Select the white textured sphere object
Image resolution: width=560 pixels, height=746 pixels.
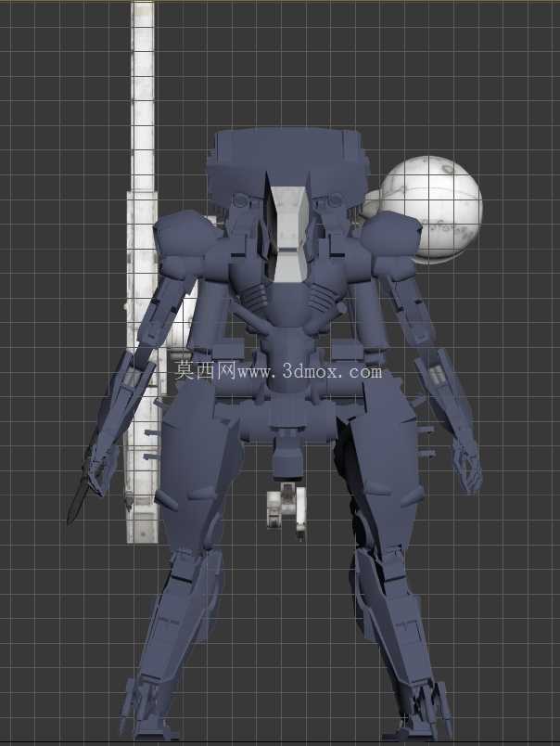click(x=431, y=209)
